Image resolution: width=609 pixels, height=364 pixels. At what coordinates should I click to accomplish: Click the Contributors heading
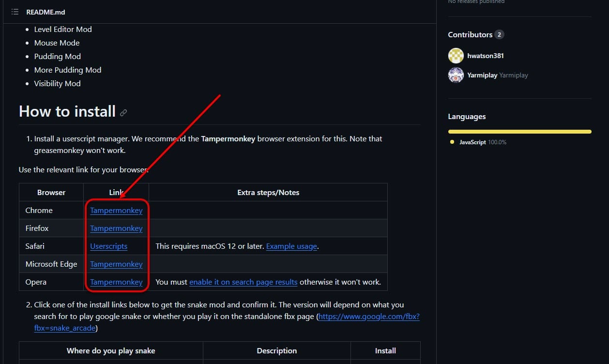470,34
